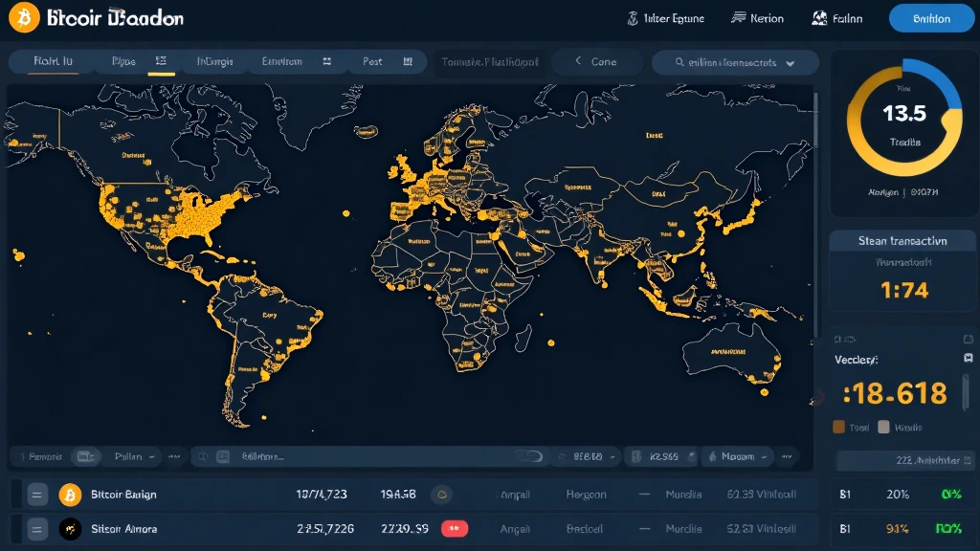Switch to the Peat tab

click(372, 61)
